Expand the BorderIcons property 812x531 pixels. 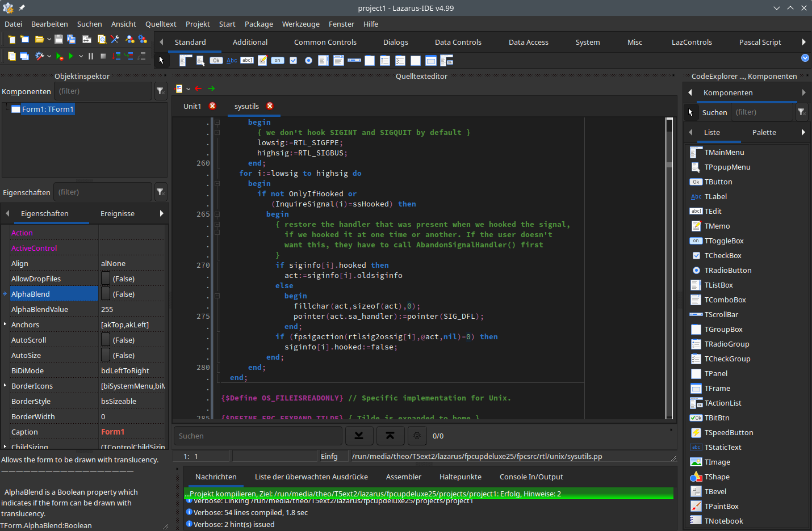point(5,386)
